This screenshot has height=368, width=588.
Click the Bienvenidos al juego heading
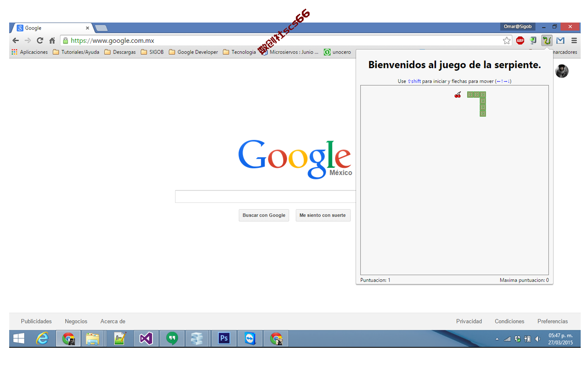(x=454, y=65)
